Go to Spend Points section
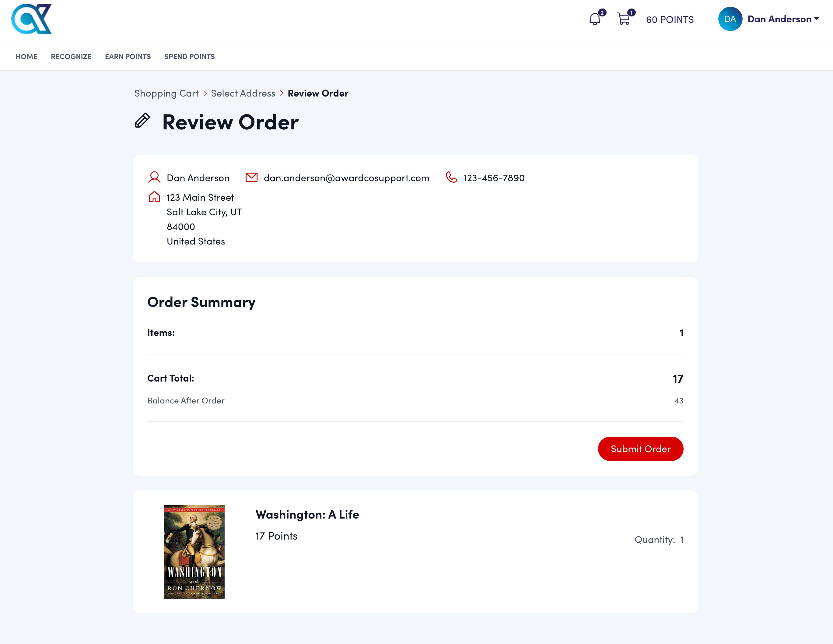 pyautogui.click(x=189, y=56)
